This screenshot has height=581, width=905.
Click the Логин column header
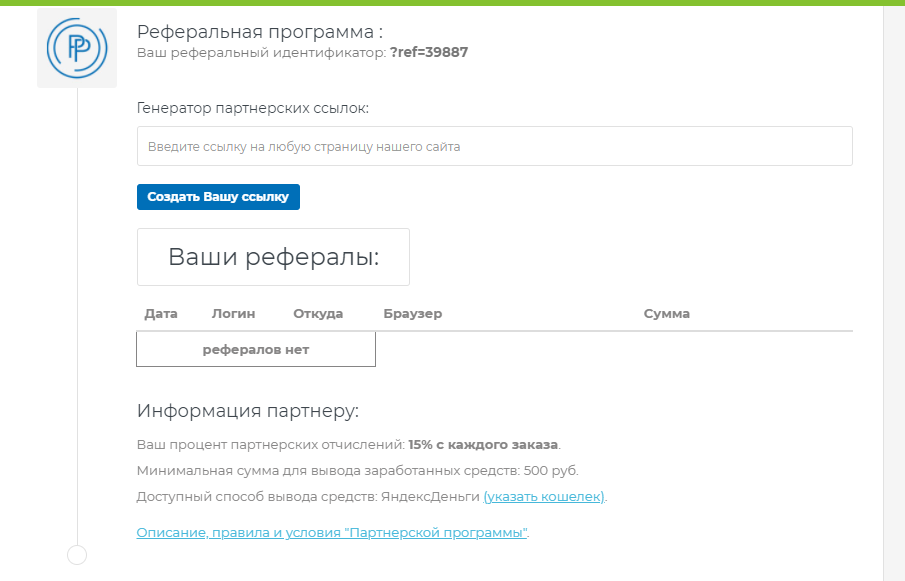point(233,313)
